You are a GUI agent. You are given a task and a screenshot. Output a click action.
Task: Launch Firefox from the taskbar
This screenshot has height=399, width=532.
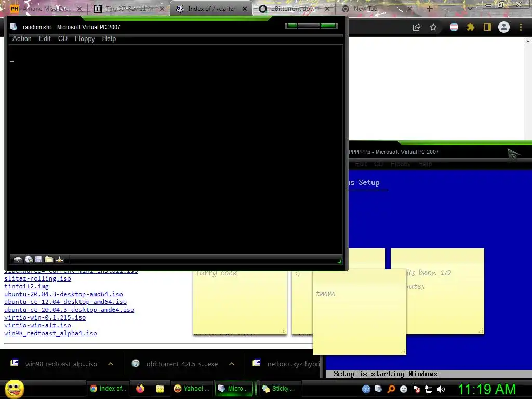140,389
